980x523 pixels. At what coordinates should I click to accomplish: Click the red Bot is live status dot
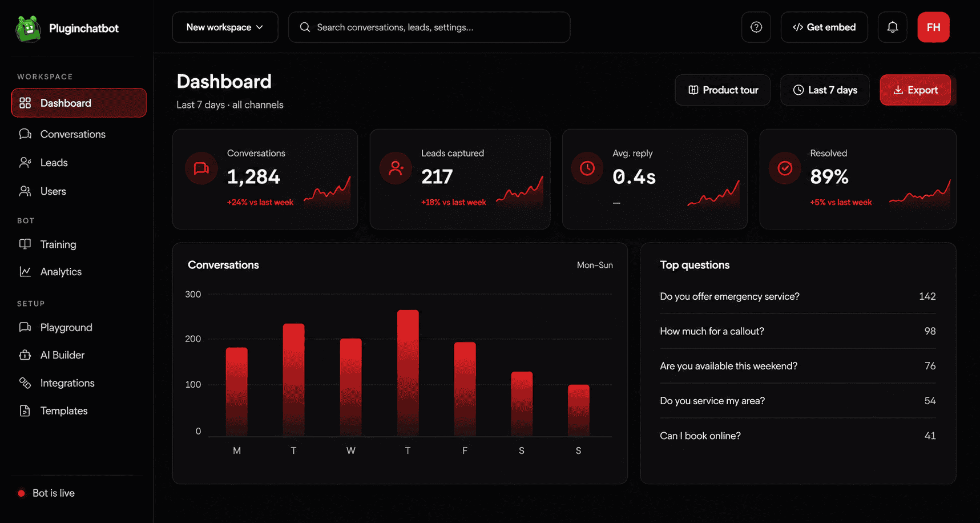(21, 493)
